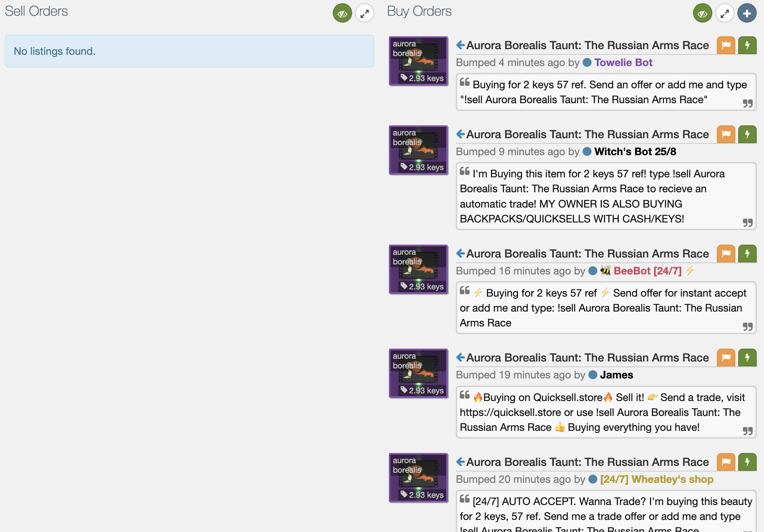Viewport: 764px width, 532px height.
Task: Click "Bumped 4 minutes ago" text
Action: point(510,62)
